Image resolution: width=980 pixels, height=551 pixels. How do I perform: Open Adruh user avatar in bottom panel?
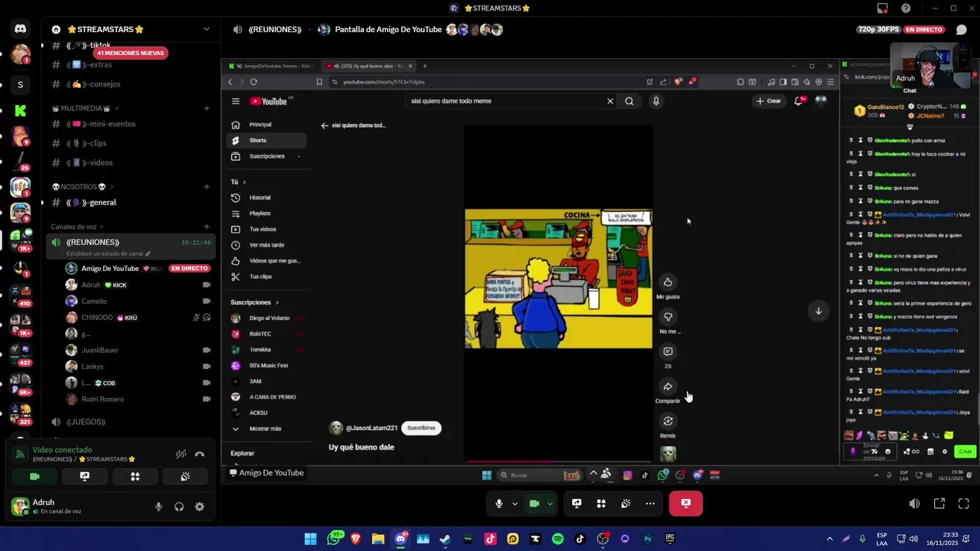tap(20, 507)
